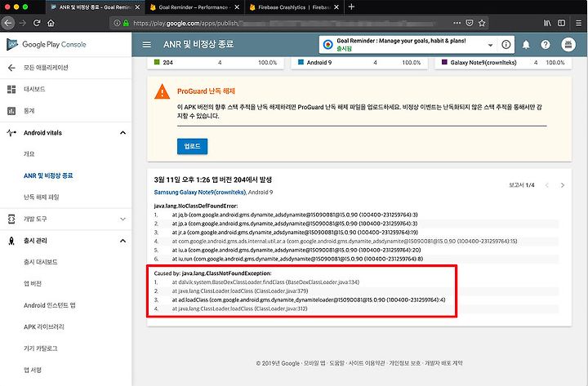Open Firefox hamburger menu

coord(579,23)
